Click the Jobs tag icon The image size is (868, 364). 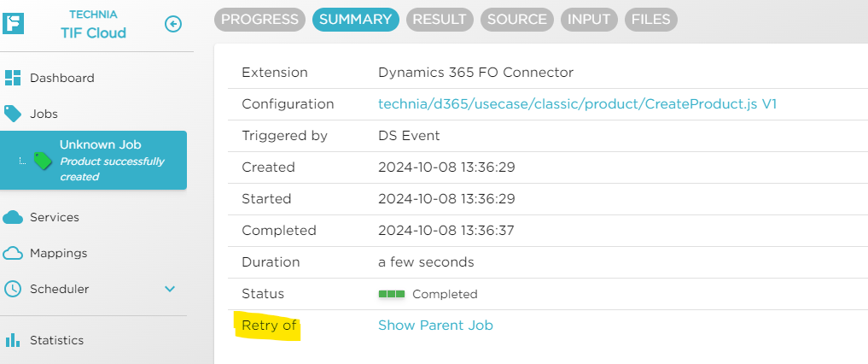[13, 113]
